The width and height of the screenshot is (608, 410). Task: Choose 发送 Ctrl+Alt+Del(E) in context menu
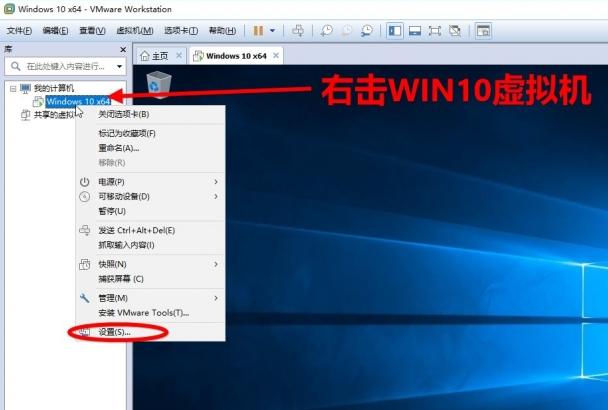(x=150, y=230)
